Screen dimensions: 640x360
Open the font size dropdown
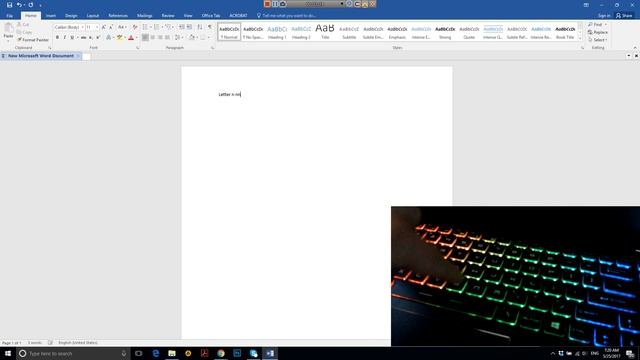click(x=97, y=27)
